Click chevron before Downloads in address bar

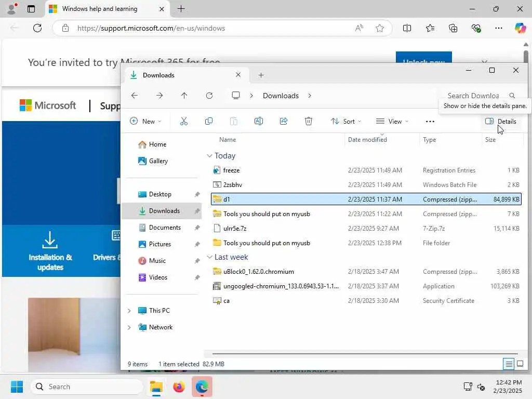[251, 96]
